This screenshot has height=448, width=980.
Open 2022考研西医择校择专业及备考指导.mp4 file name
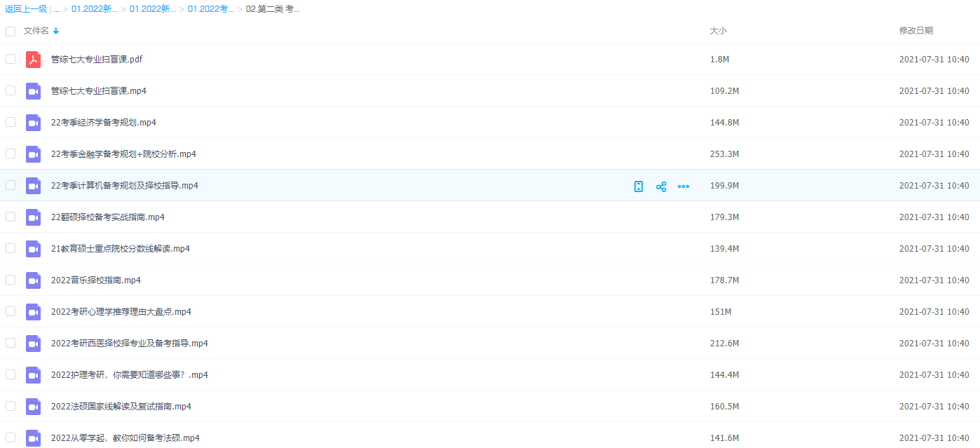pyautogui.click(x=129, y=344)
